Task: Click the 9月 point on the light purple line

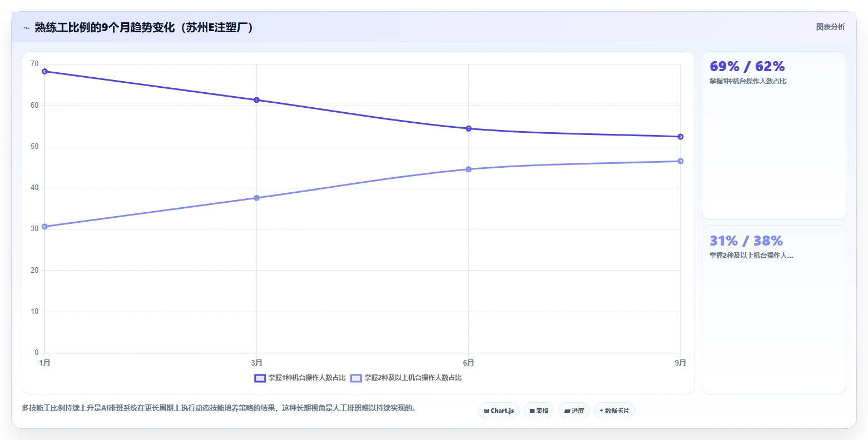Action: 680,161
